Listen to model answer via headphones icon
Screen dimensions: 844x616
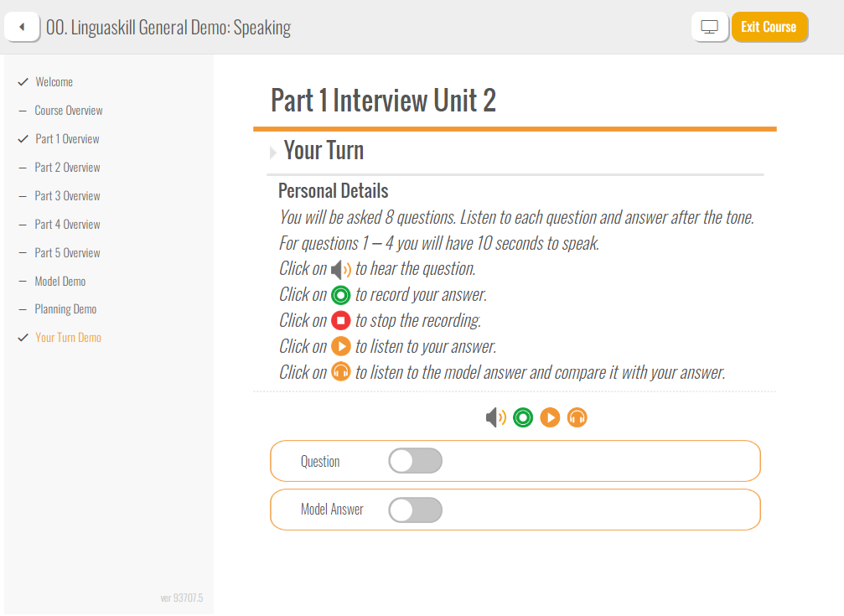pyautogui.click(x=577, y=418)
